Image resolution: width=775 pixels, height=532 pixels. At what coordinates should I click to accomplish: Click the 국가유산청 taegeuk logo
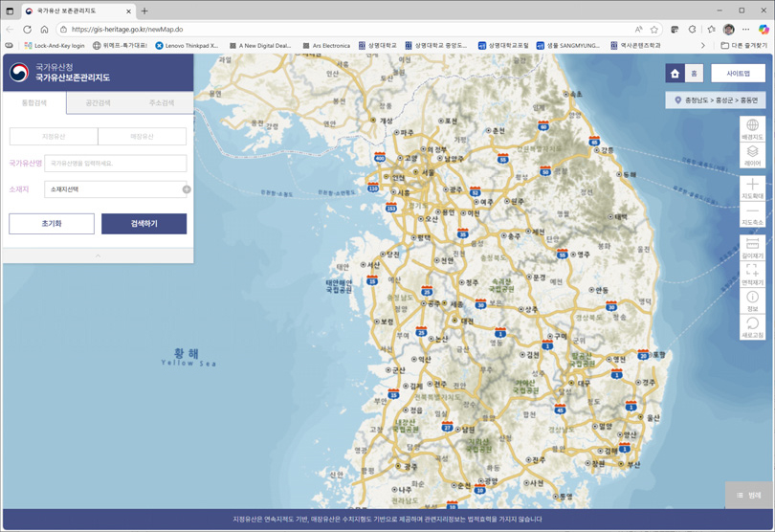19,72
